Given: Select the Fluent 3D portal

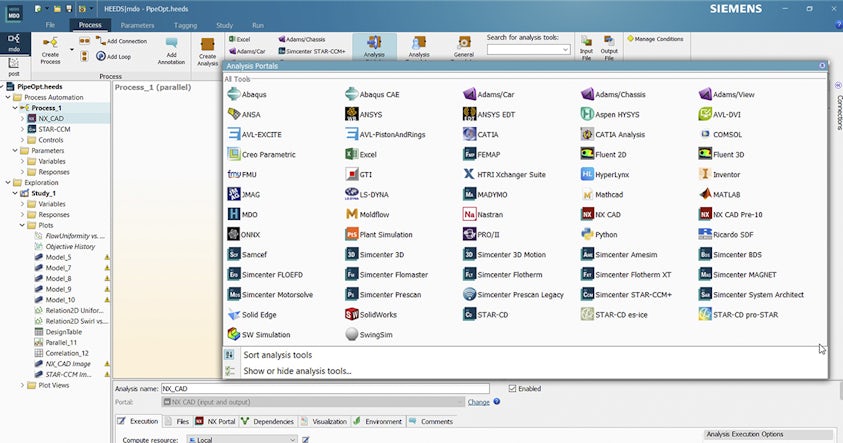Looking at the screenshot, I should 721,154.
